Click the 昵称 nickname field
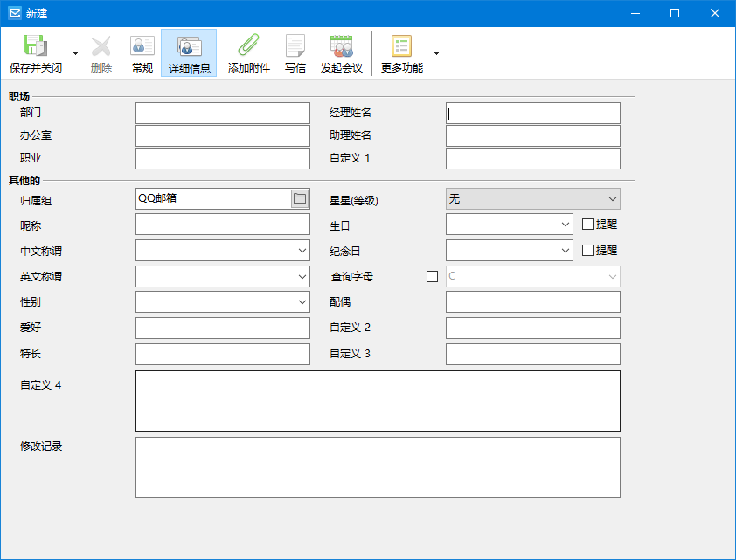 click(223, 225)
